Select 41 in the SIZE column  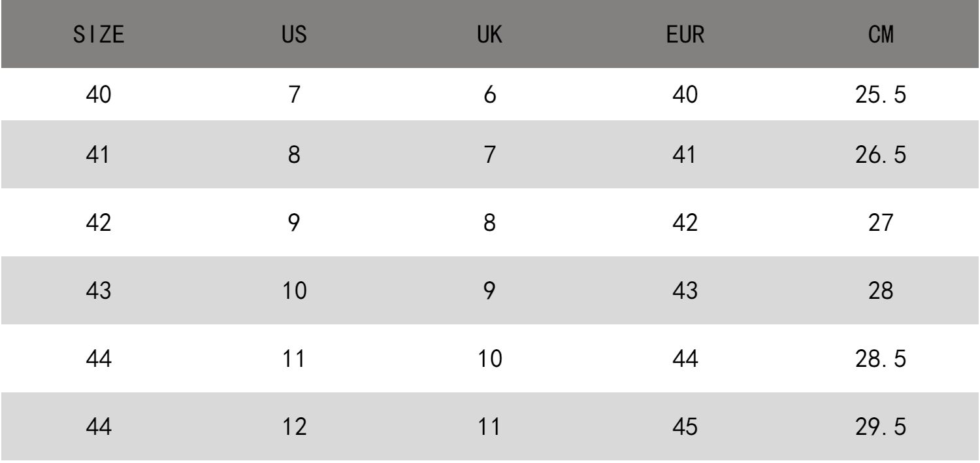coord(99,158)
